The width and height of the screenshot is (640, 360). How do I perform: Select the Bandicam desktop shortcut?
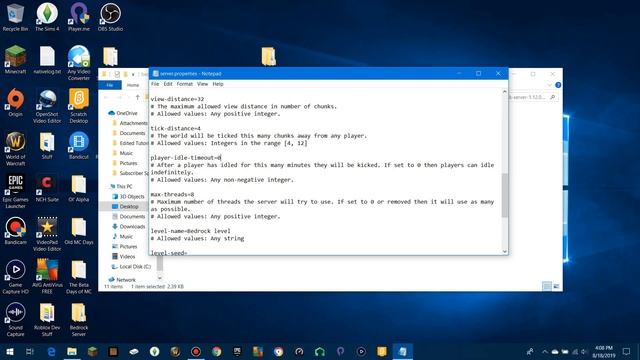[15, 231]
